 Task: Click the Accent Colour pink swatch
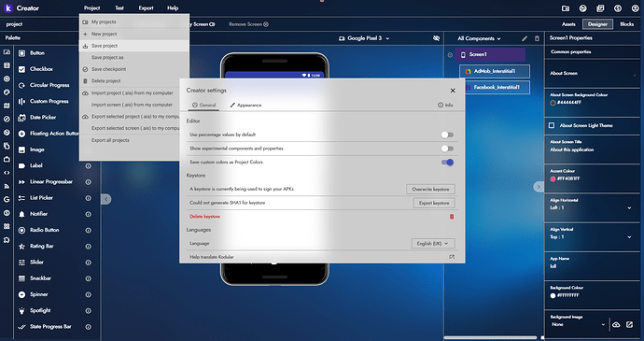(553, 179)
